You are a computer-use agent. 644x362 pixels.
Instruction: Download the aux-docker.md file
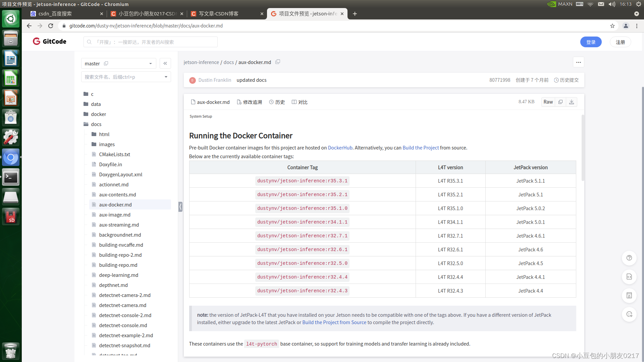tap(572, 102)
